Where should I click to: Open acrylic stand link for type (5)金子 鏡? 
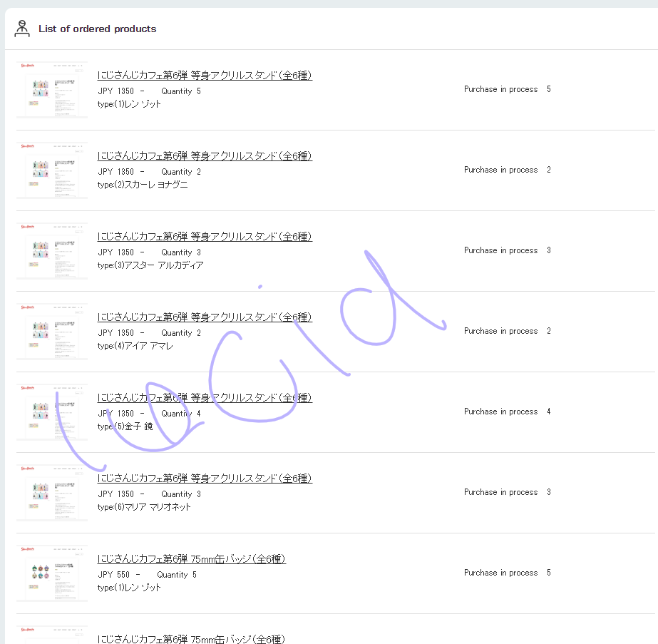tap(205, 397)
